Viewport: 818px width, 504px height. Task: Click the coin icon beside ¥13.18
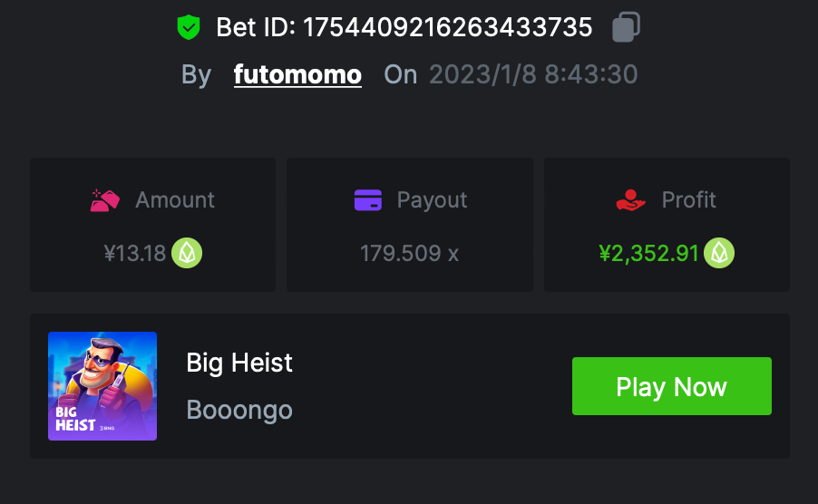coord(187,253)
